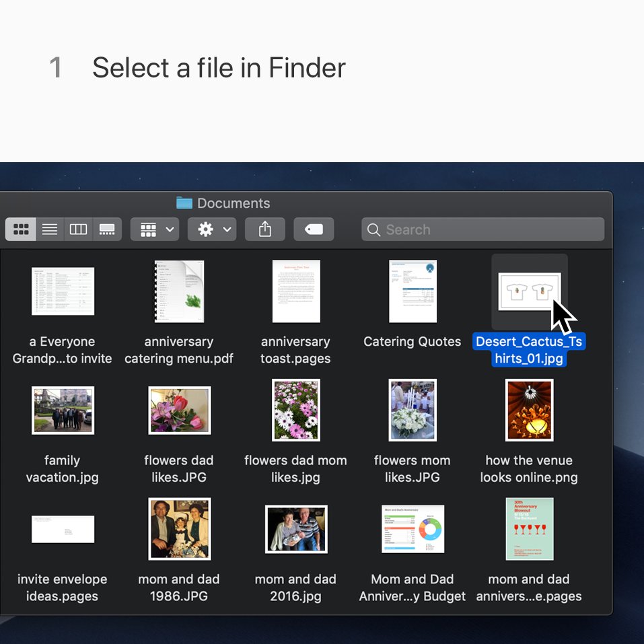Click the Tags icon in the toolbar
Viewport: 644px width, 644px height.
click(x=313, y=229)
